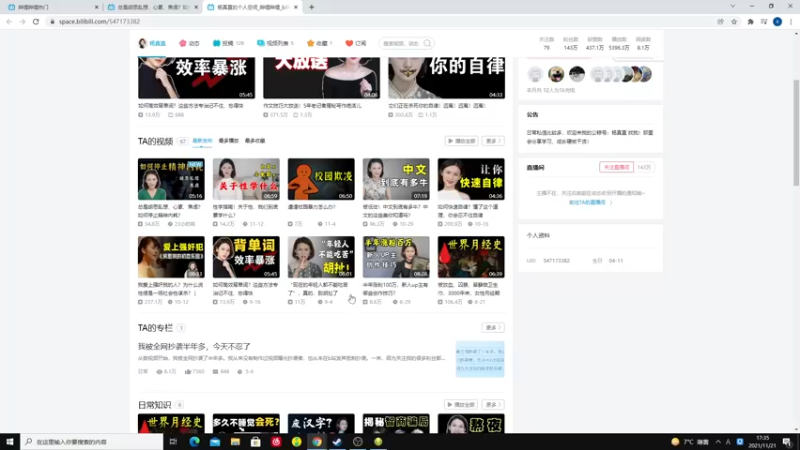Expand the system tray hidden icons chevron
This screenshot has width=800, height=450.
coord(718,441)
